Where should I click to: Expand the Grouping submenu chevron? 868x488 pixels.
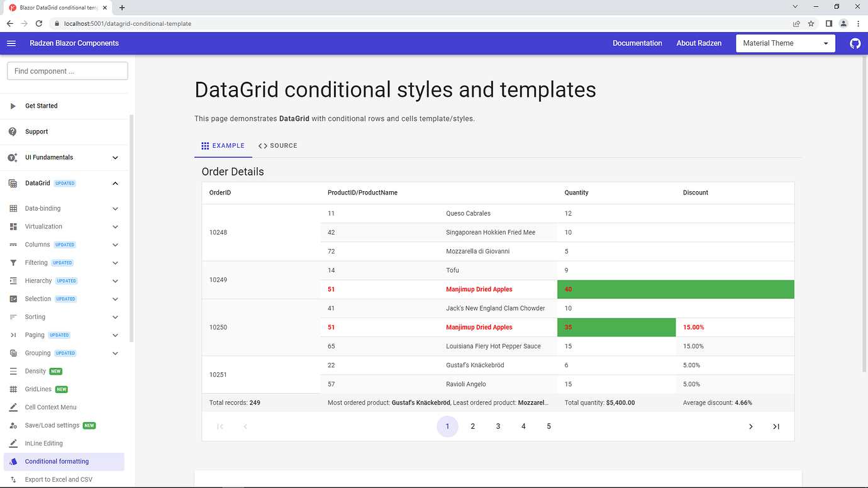(x=115, y=353)
